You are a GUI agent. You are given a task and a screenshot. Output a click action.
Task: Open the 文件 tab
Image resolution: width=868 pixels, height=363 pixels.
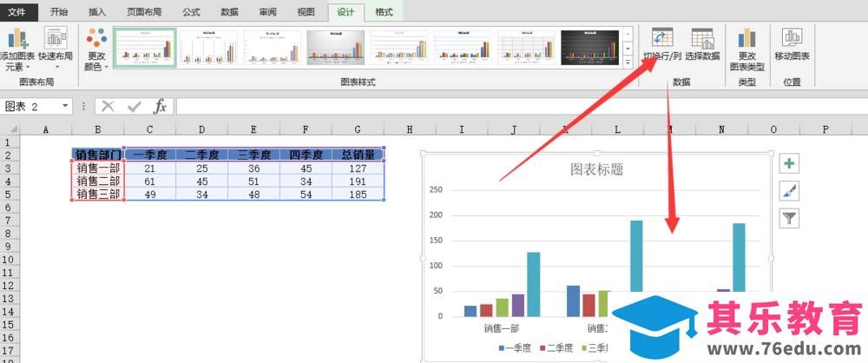(19, 11)
